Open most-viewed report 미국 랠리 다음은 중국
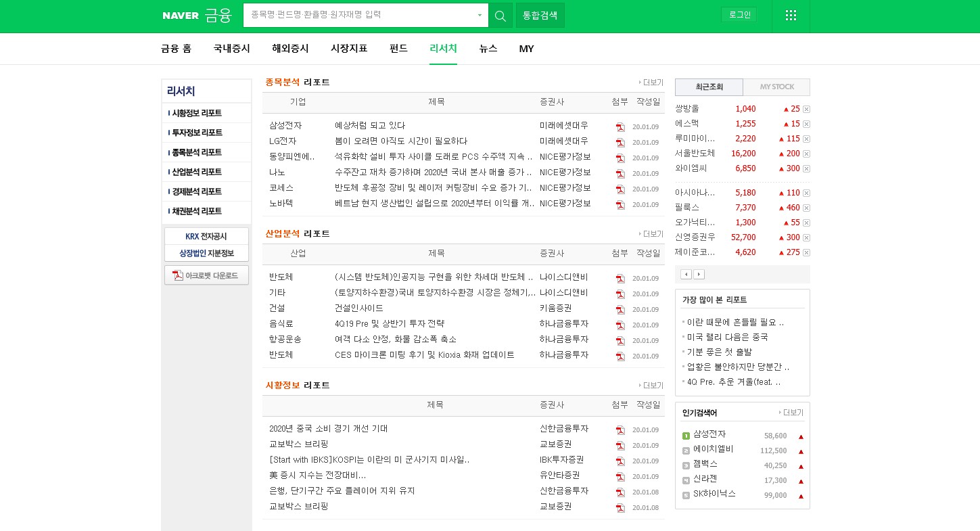 click(727, 338)
